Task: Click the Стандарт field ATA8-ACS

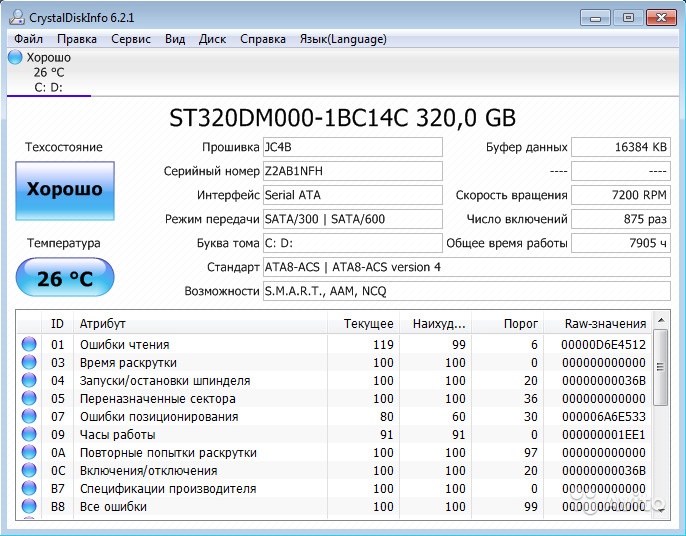Action: pos(467,267)
